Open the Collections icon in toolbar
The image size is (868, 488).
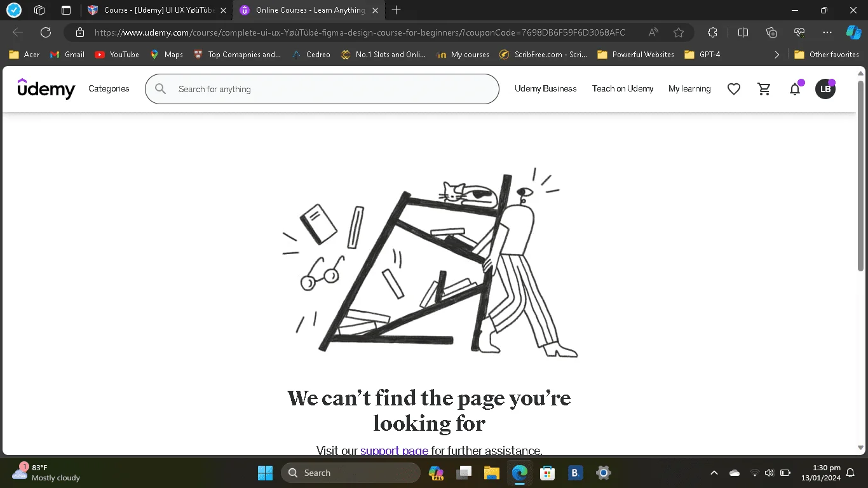[771, 32]
